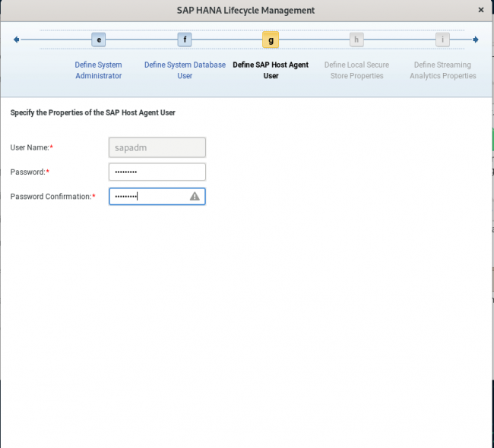494x448 pixels.
Task: Click the User Name field showing sapadm
Action: [x=157, y=147]
